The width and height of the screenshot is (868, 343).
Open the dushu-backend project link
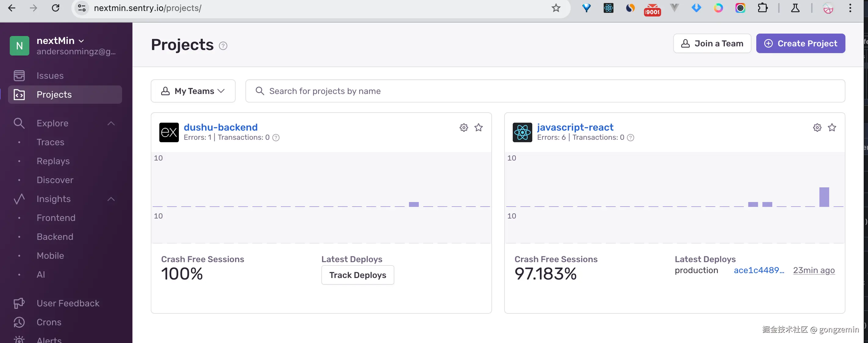220,127
